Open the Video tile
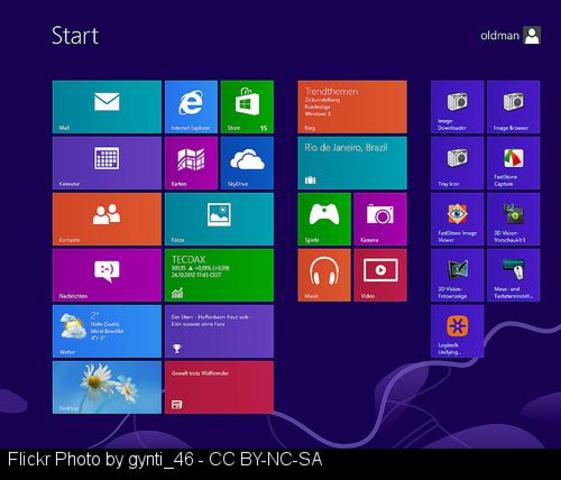 pos(380,275)
